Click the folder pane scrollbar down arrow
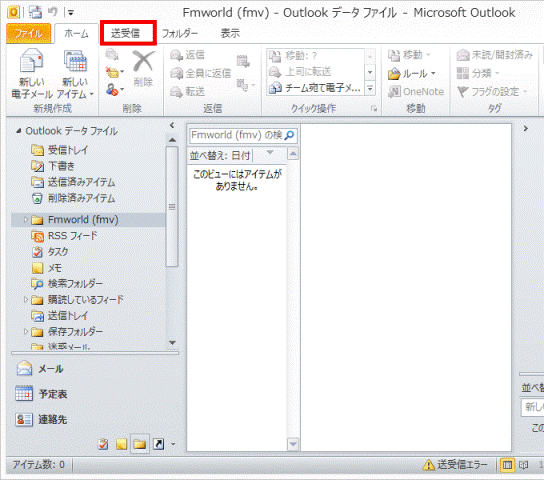The image size is (544, 480). (x=172, y=343)
